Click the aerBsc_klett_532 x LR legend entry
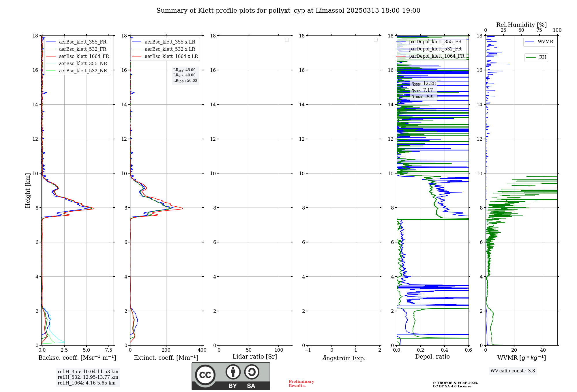The width and height of the screenshot is (577, 392). [164, 49]
